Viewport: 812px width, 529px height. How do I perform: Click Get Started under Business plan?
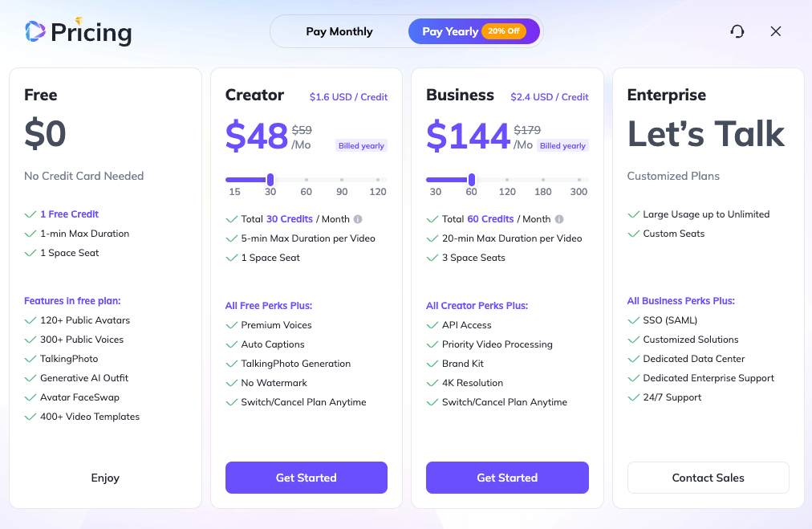pos(507,478)
